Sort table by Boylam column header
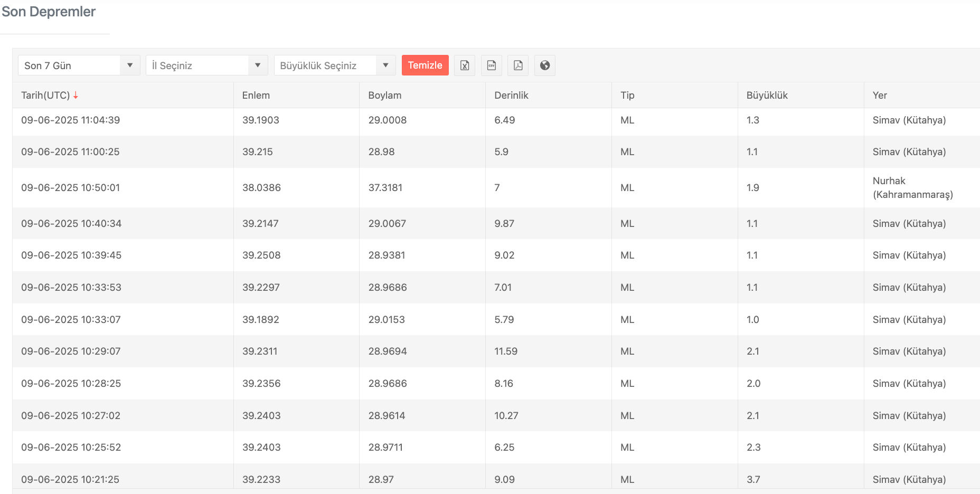This screenshot has width=980, height=494. 385,96
